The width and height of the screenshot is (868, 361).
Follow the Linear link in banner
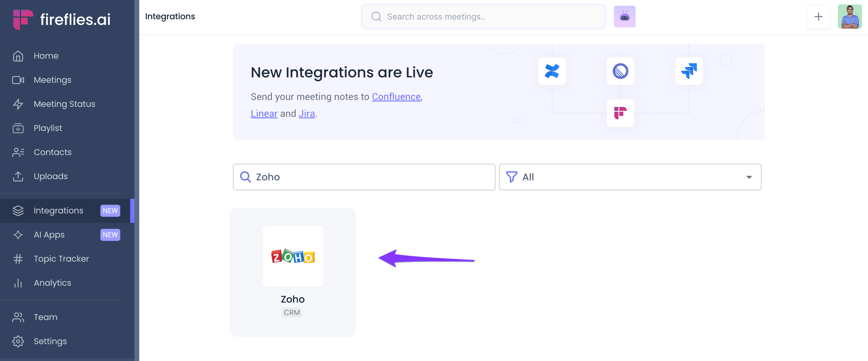[x=264, y=114]
